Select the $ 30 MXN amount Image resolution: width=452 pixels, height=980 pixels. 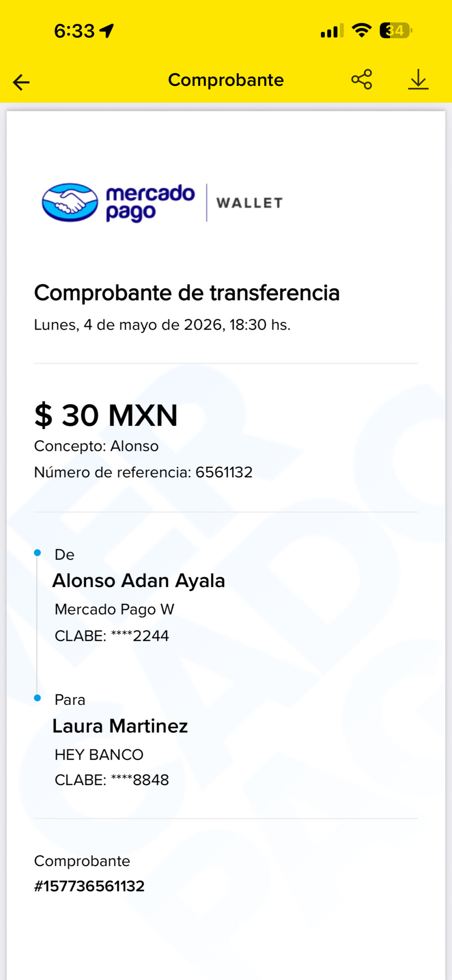106,415
